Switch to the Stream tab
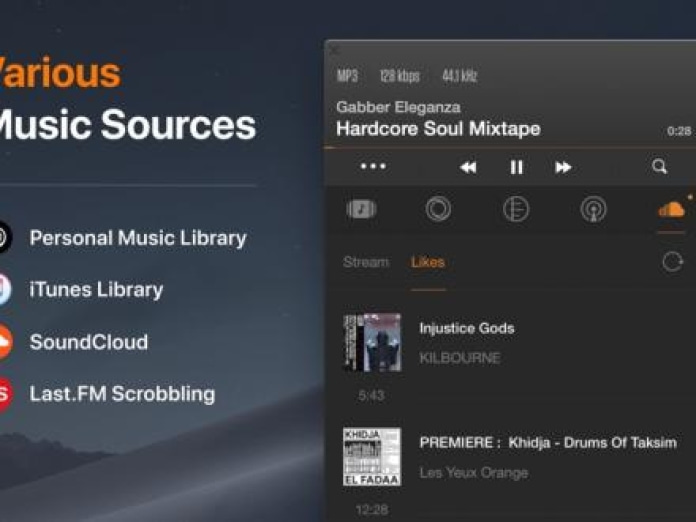Screen dimensions: 696x522 [366, 262]
